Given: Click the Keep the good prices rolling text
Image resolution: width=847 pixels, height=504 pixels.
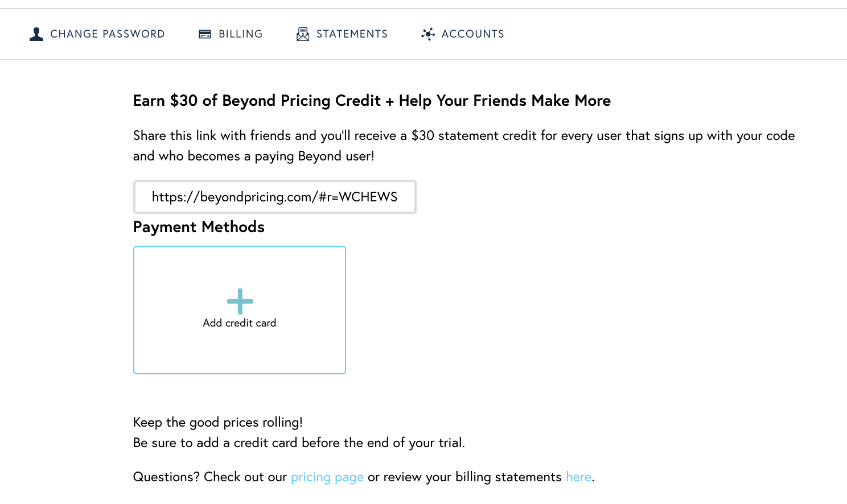Looking at the screenshot, I should coord(218,422).
